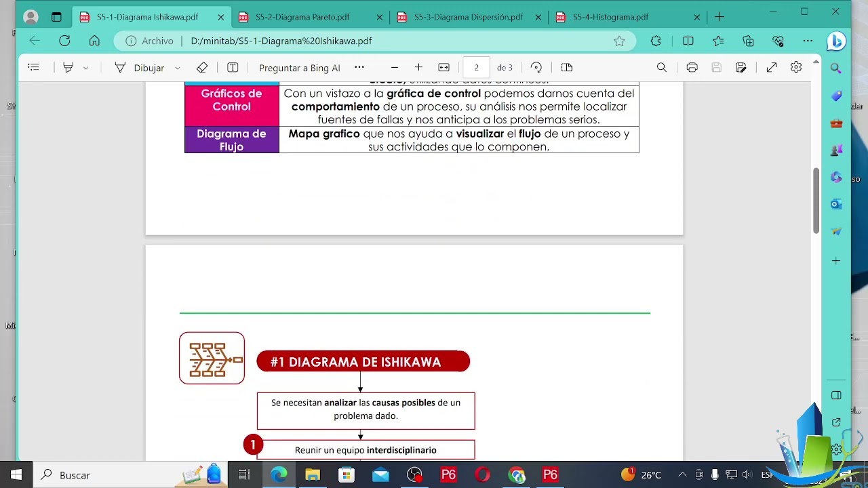Open Collections panel
This screenshot has width=868, height=488.
coord(748,41)
